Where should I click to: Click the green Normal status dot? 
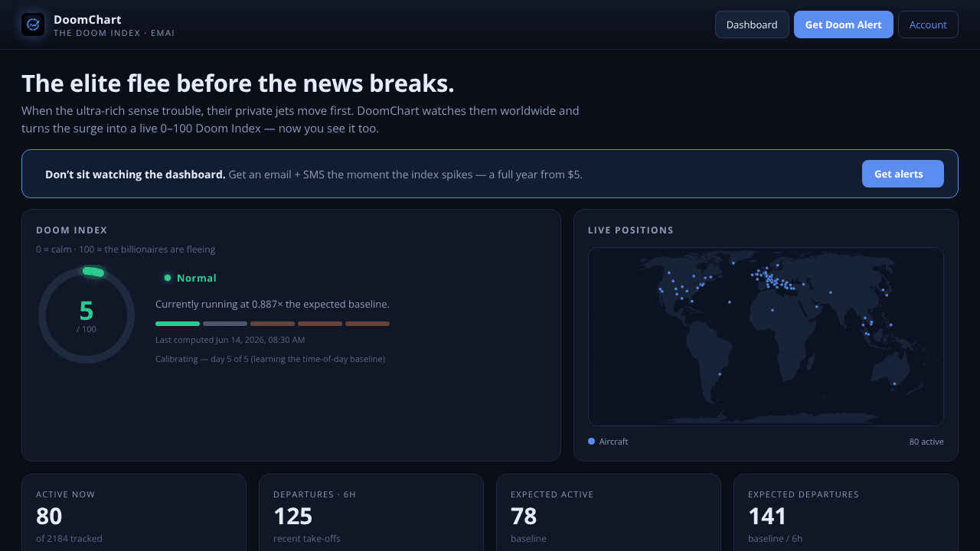tap(167, 278)
